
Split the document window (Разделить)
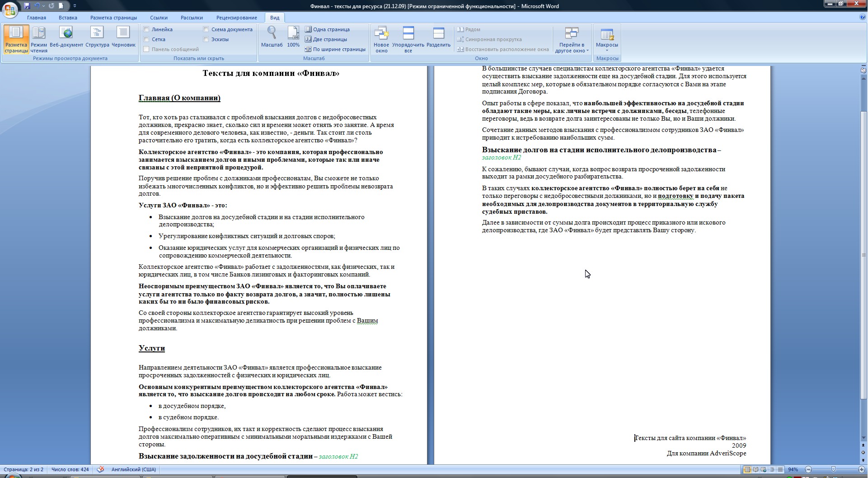pyautogui.click(x=438, y=39)
